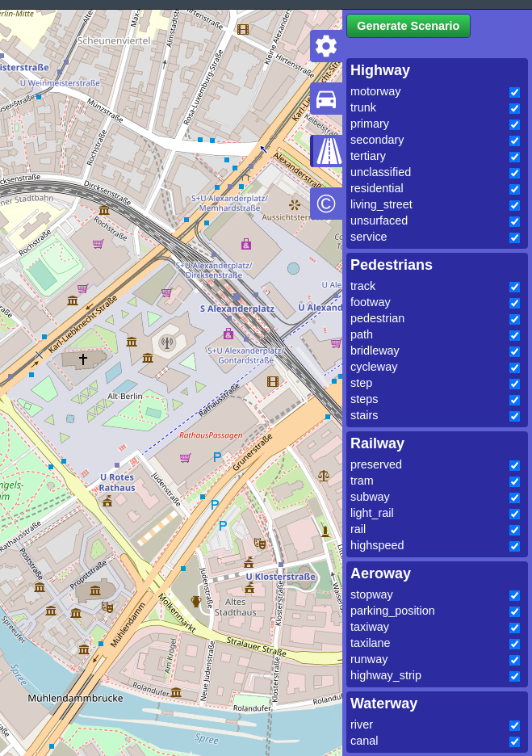Disable the tram checkbox
The width and height of the screenshot is (532, 756).
click(x=515, y=481)
